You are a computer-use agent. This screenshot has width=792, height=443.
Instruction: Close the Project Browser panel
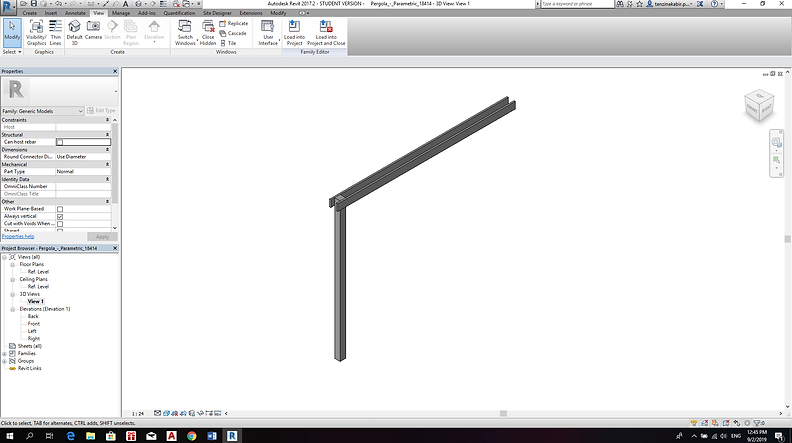(x=115, y=249)
